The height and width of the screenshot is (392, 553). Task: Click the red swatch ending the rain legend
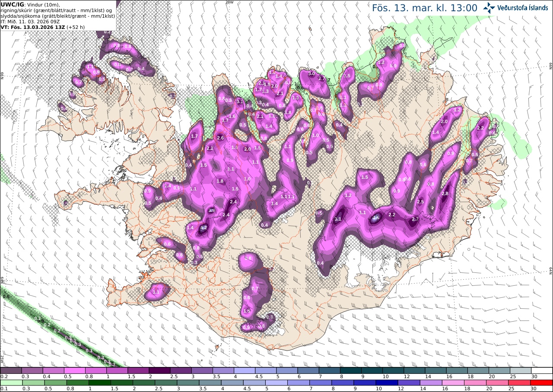(542, 383)
